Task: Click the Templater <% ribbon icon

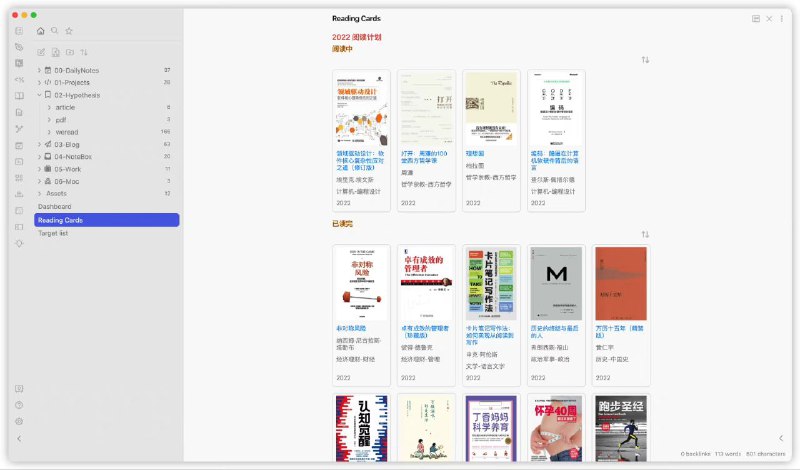Action: pos(19,80)
